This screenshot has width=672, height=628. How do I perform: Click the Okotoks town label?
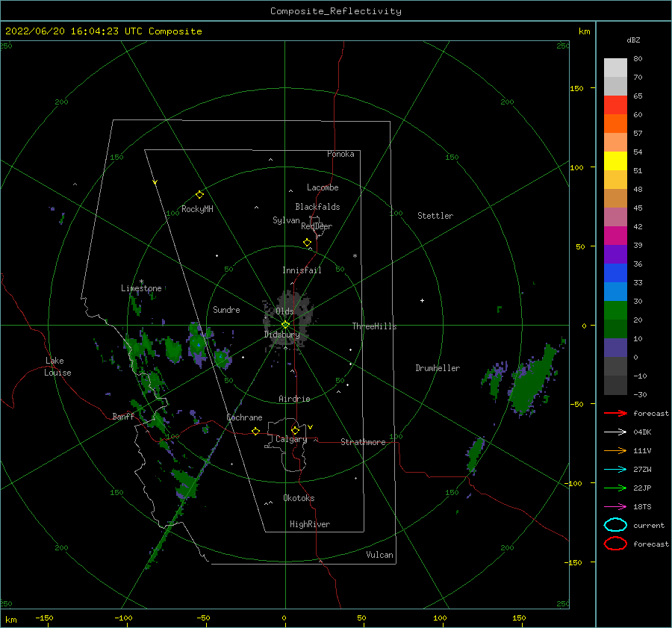[299, 498]
